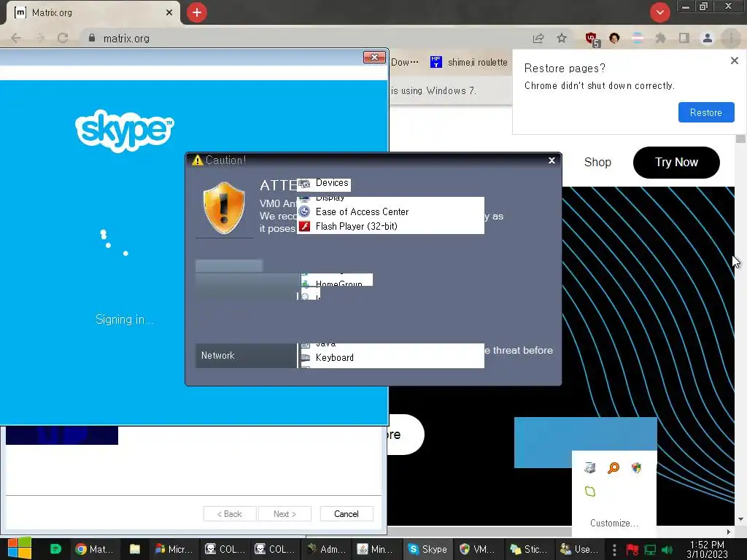Click the red flag Action Center icon
Image resolution: width=747 pixels, height=560 pixels.
click(632, 550)
